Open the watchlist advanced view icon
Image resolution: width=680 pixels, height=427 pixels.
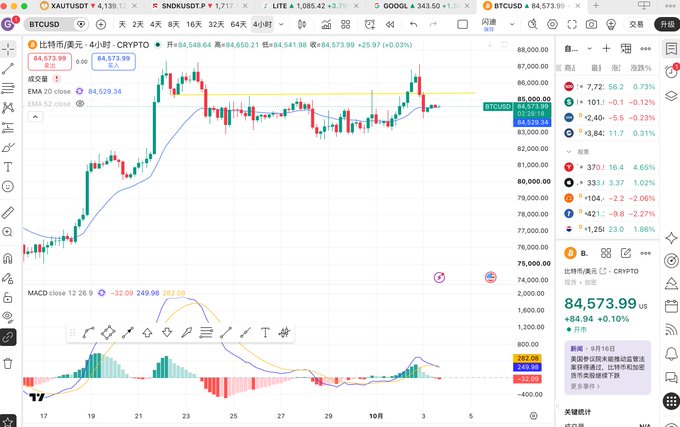pos(626,49)
